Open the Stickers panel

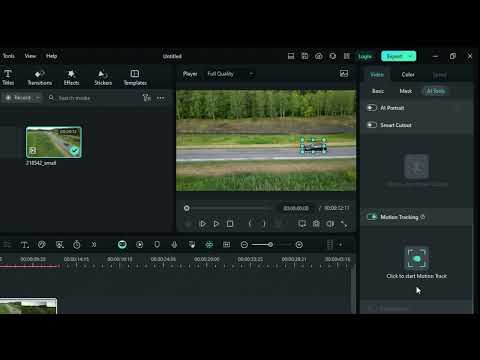click(103, 77)
